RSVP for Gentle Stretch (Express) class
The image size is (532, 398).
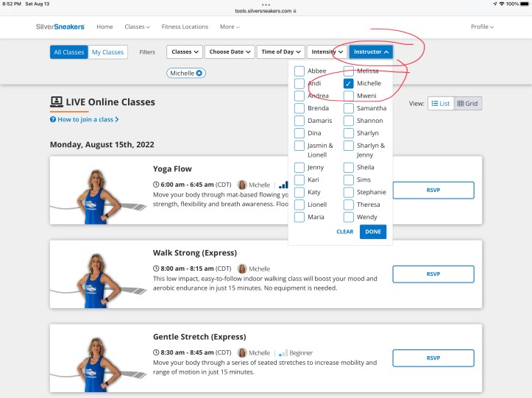point(433,358)
